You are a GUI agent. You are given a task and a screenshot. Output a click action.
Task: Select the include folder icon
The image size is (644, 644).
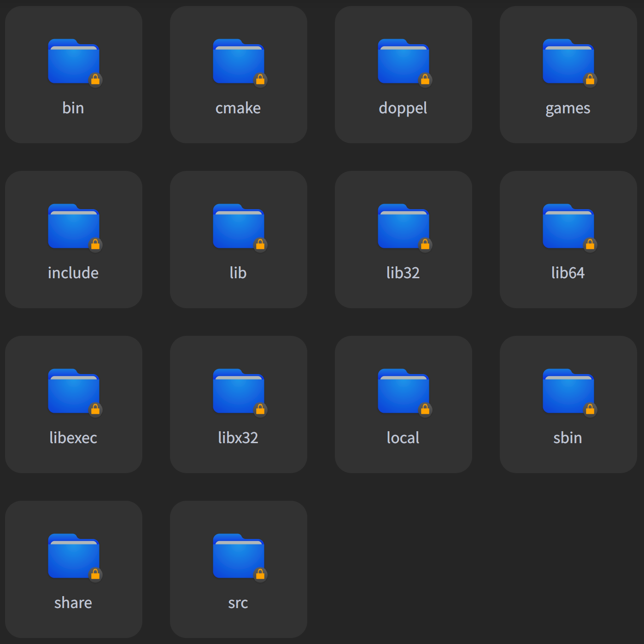click(x=74, y=226)
